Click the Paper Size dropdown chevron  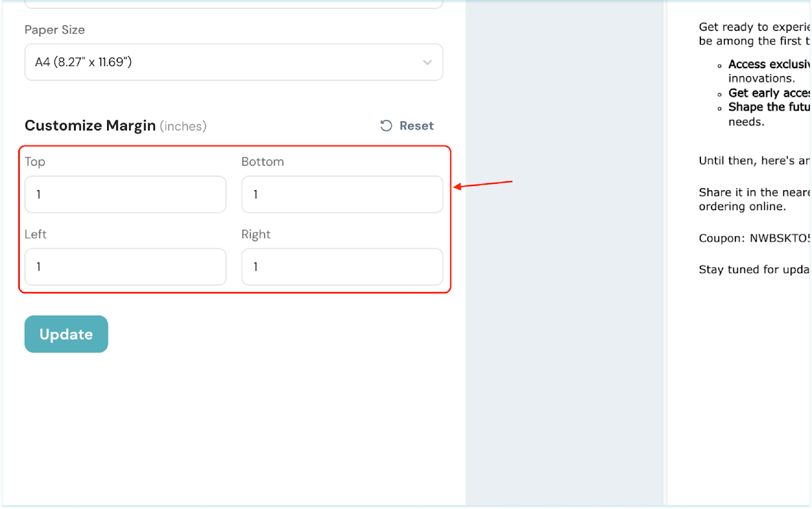[x=427, y=62]
